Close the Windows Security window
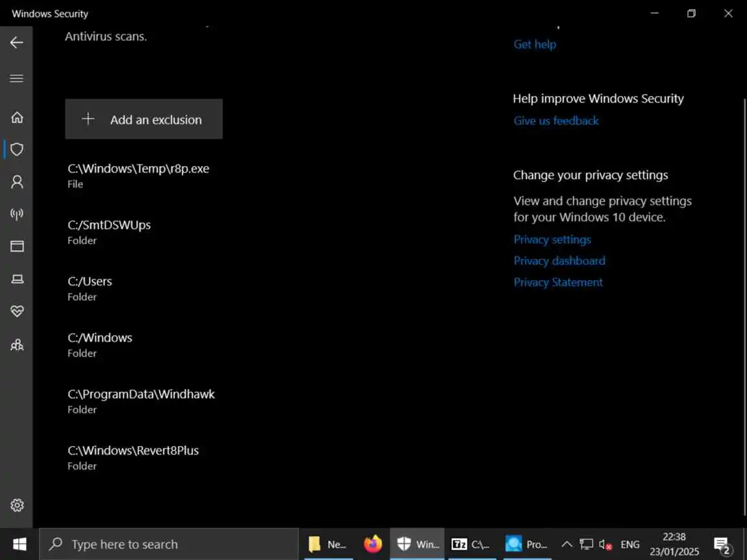This screenshot has width=747, height=560. click(728, 13)
